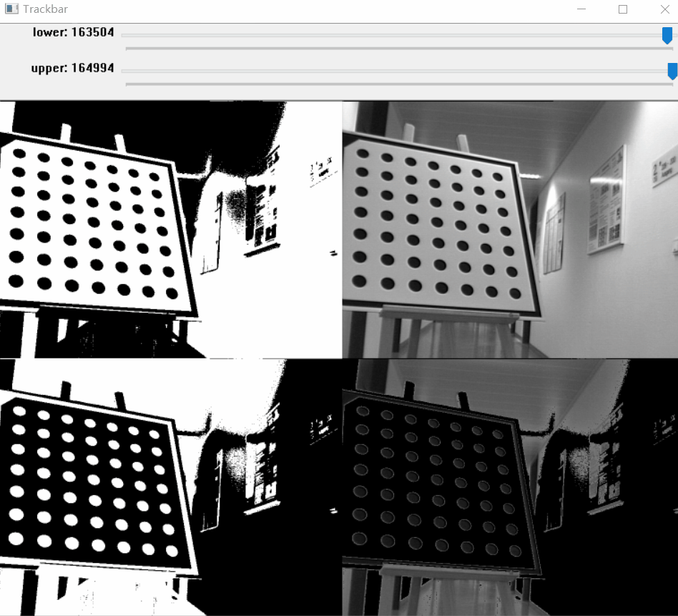The height and width of the screenshot is (616, 678).
Task: Click the left end of lower slider track
Action: click(129, 34)
